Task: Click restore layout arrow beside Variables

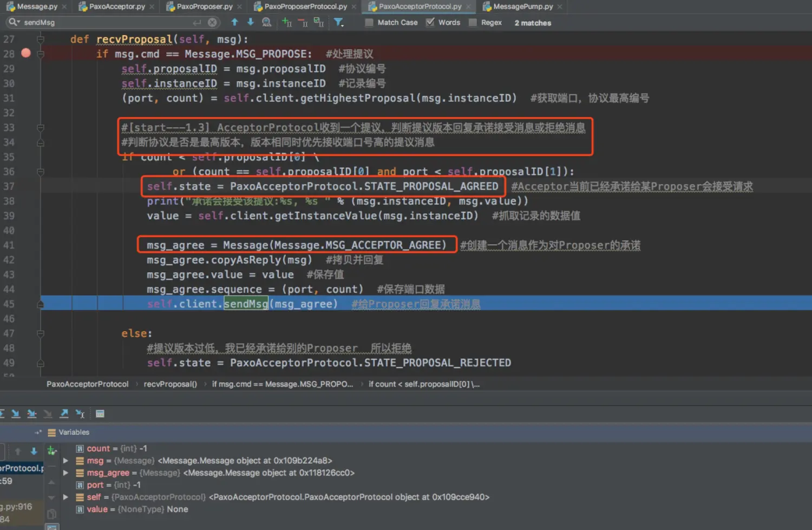Action: (x=38, y=433)
